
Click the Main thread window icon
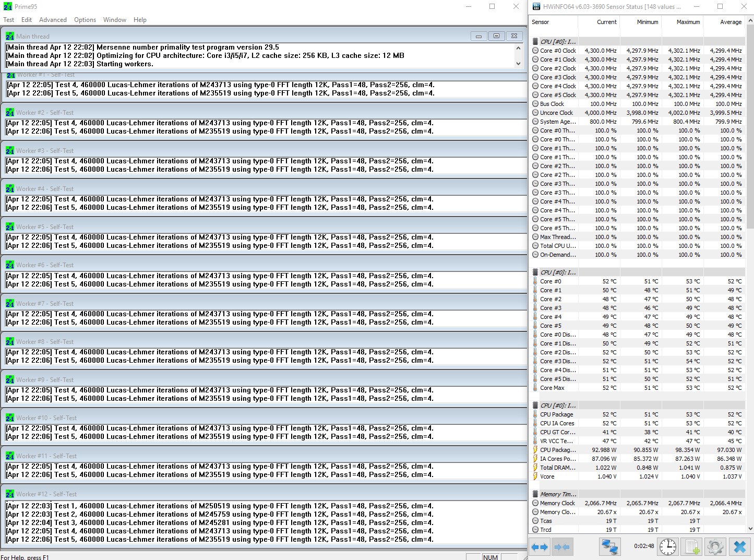(x=10, y=36)
